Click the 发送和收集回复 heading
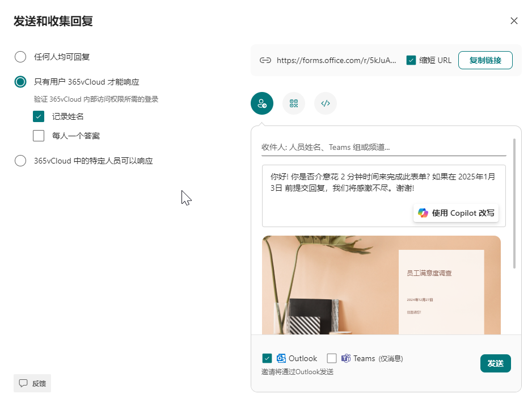The height and width of the screenshot is (402, 532). click(x=53, y=21)
